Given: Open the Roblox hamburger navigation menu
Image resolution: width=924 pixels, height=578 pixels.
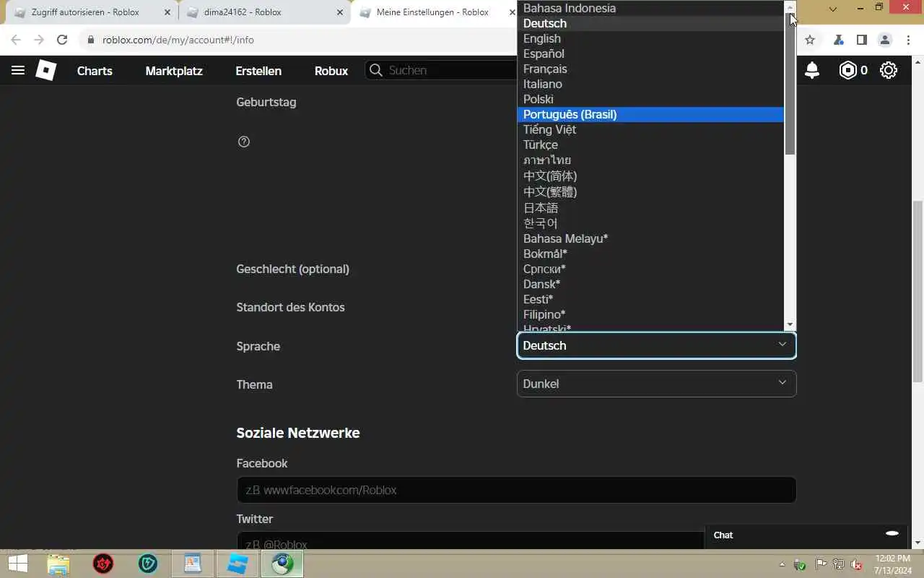Looking at the screenshot, I should pos(18,70).
